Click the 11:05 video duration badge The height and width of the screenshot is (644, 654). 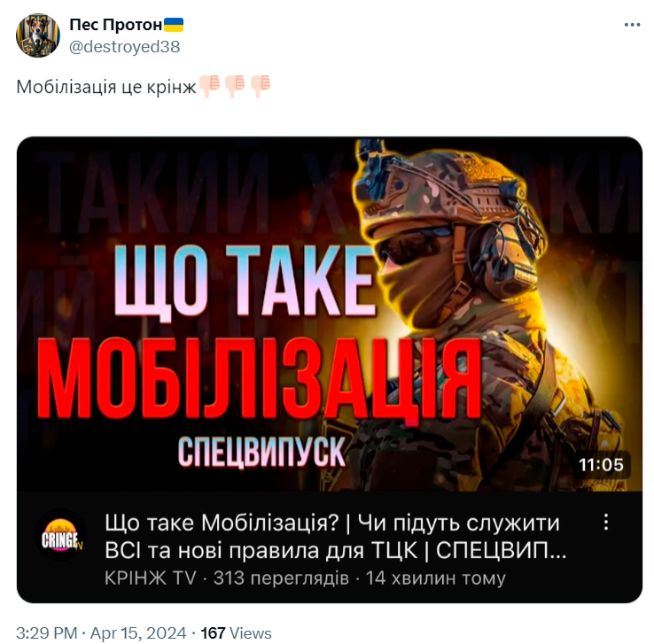pos(601,464)
